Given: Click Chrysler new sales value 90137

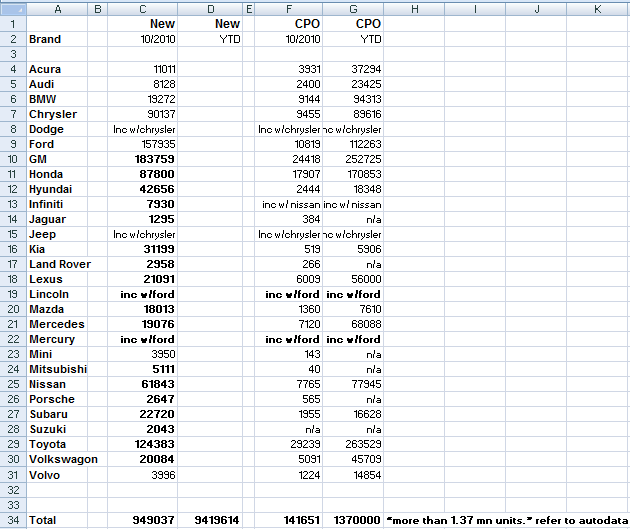Looking at the screenshot, I should (x=143, y=114).
